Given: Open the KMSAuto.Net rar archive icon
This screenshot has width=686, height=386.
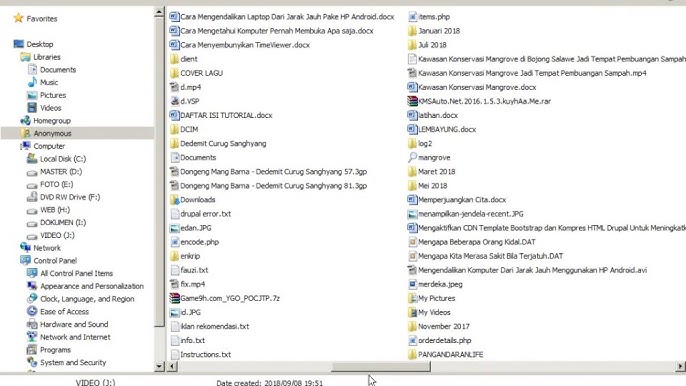Looking at the screenshot, I should pos(412,101).
